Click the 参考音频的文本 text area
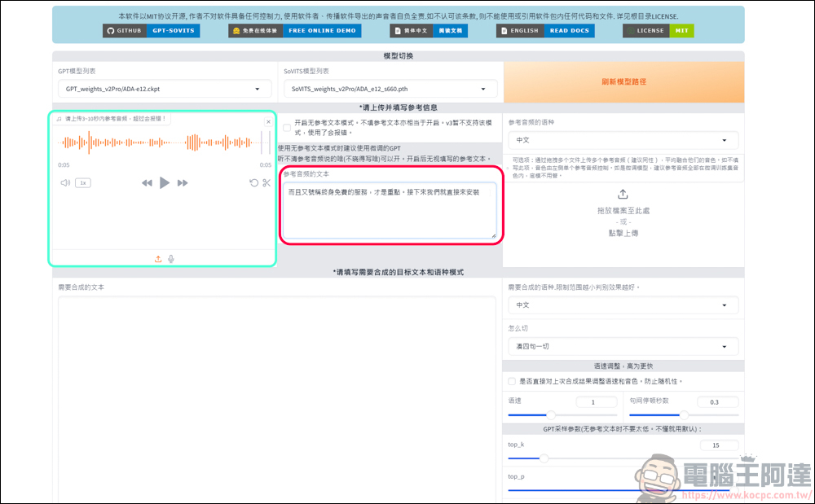This screenshot has width=815, height=504. (x=390, y=210)
